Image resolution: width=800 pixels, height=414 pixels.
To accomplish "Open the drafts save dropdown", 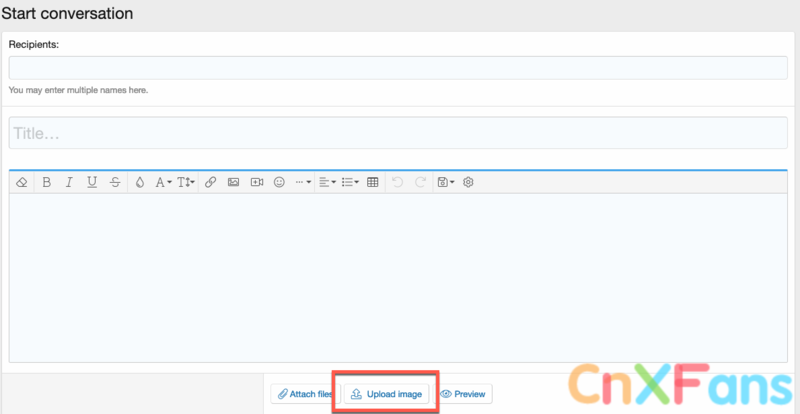I will [x=446, y=182].
